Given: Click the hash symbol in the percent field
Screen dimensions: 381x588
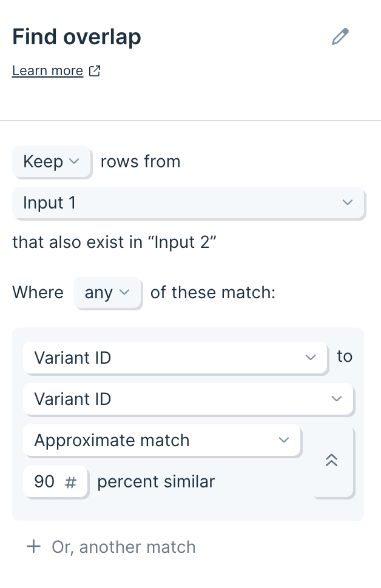Looking at the screenshot, I should point(70,482).
